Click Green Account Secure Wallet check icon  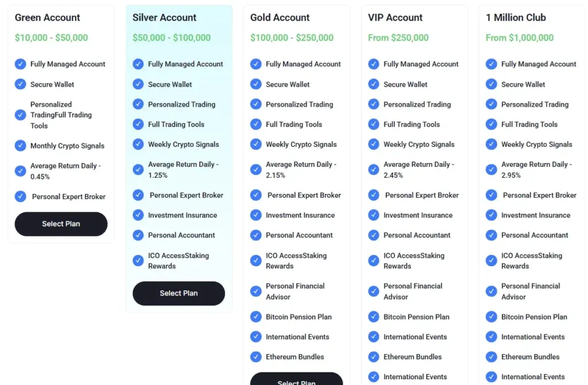[21, 84]
